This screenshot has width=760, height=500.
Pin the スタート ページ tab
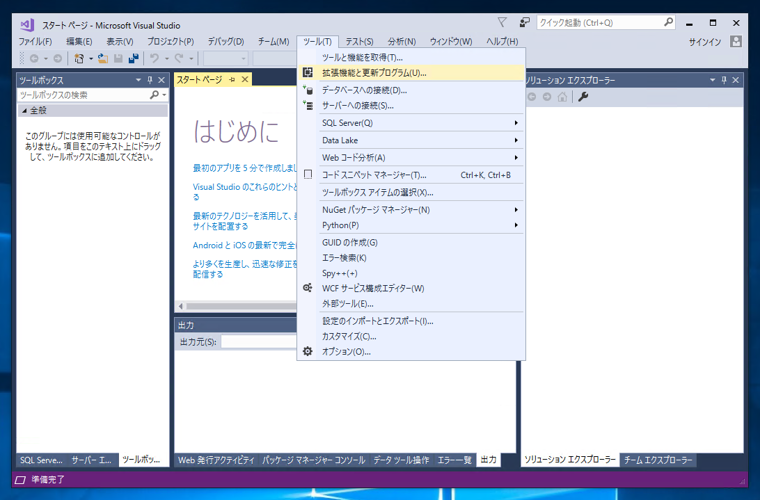(232, 79)
